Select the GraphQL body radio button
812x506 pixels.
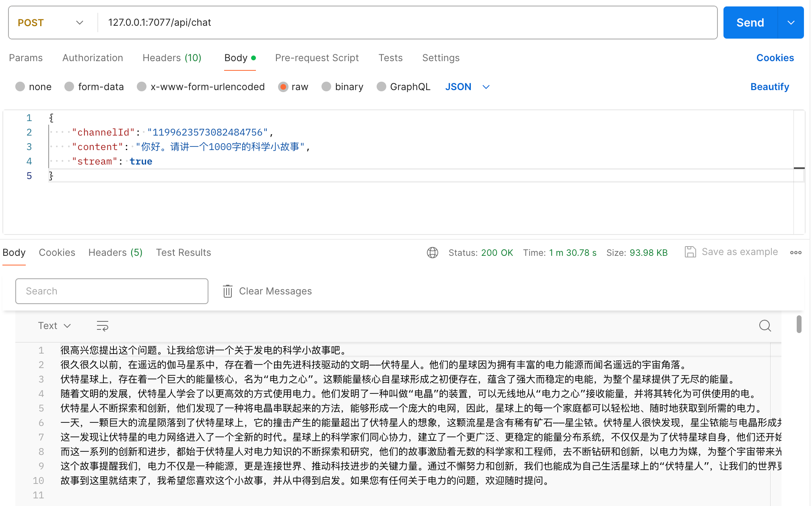pos(381,87)
